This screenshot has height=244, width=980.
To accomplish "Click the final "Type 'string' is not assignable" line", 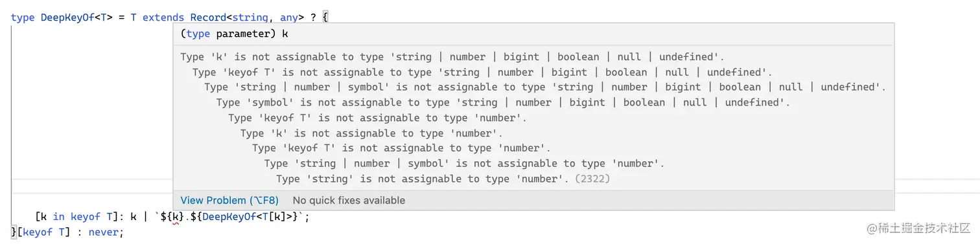I will (x=443, y=179).
